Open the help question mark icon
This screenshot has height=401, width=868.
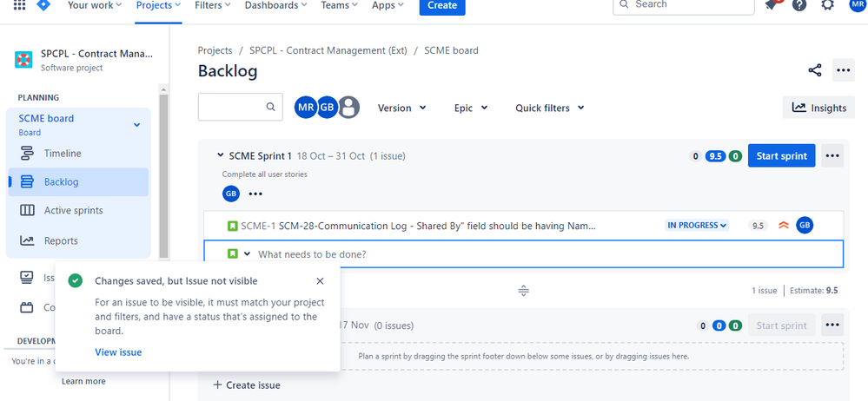(799, 5)
